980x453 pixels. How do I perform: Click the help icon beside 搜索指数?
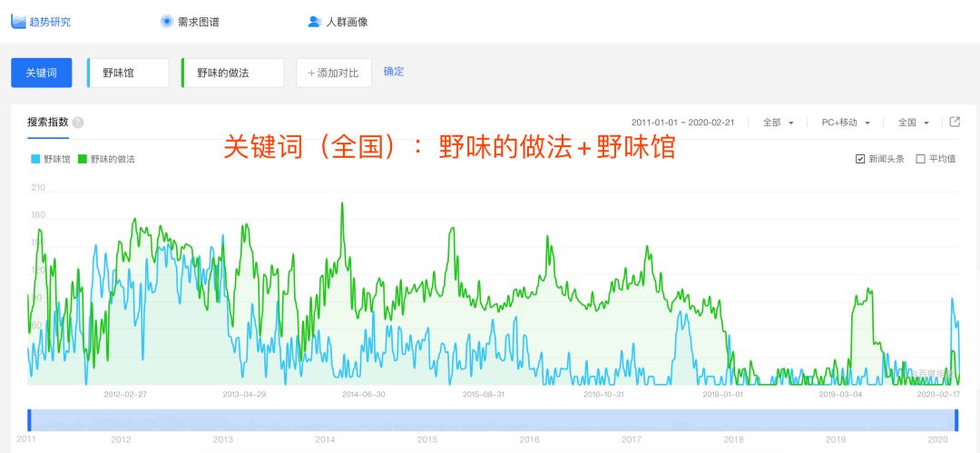pyautogui.click(x=78, y=123)
